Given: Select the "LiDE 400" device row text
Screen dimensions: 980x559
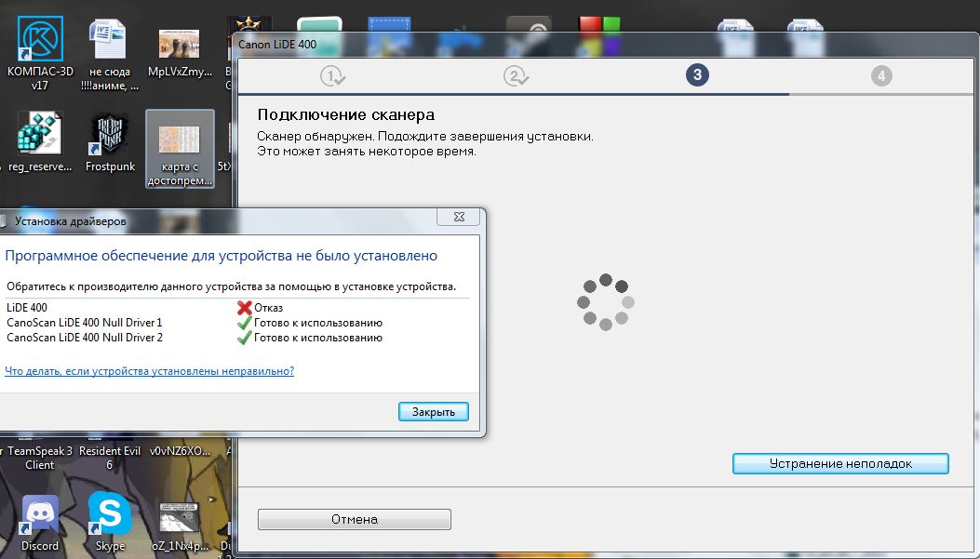Looking at the screenshot, I should click(x=27, y=307).
